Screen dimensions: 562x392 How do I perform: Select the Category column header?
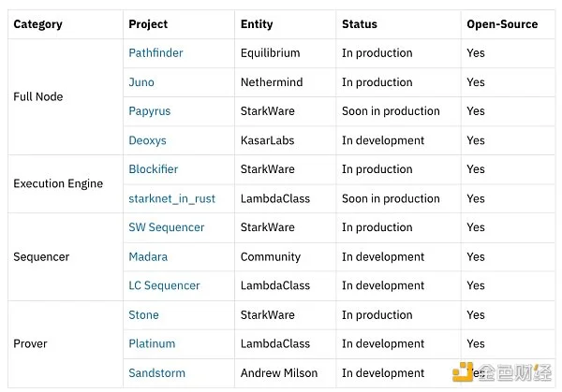[38, 24]
